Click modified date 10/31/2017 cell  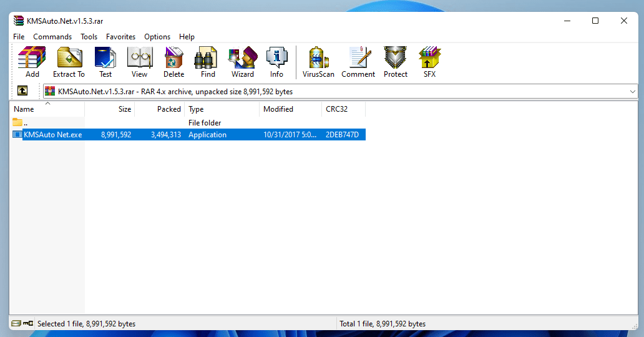[290, 134]
